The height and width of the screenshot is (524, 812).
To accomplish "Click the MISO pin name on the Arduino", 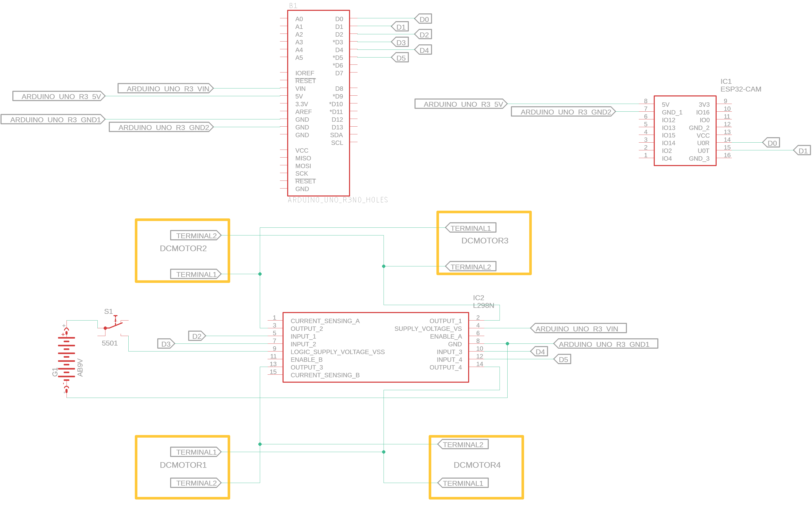I will coord(303,158).
